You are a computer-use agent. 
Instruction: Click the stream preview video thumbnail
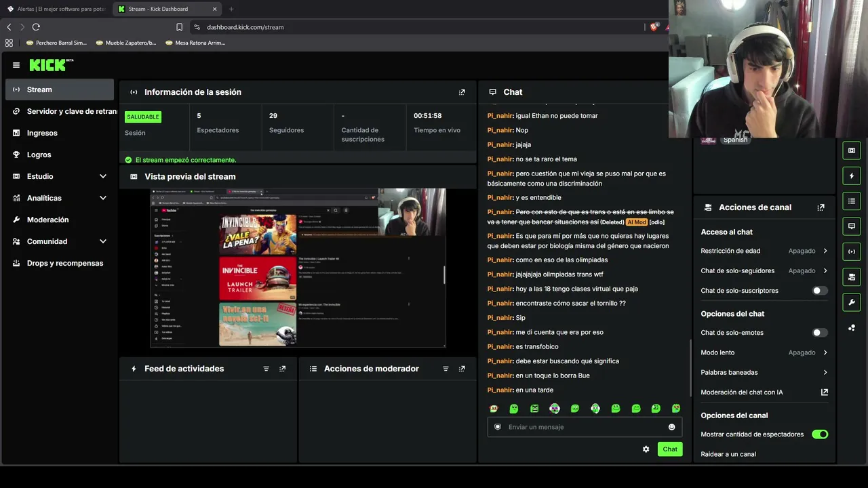click(298, 268)
